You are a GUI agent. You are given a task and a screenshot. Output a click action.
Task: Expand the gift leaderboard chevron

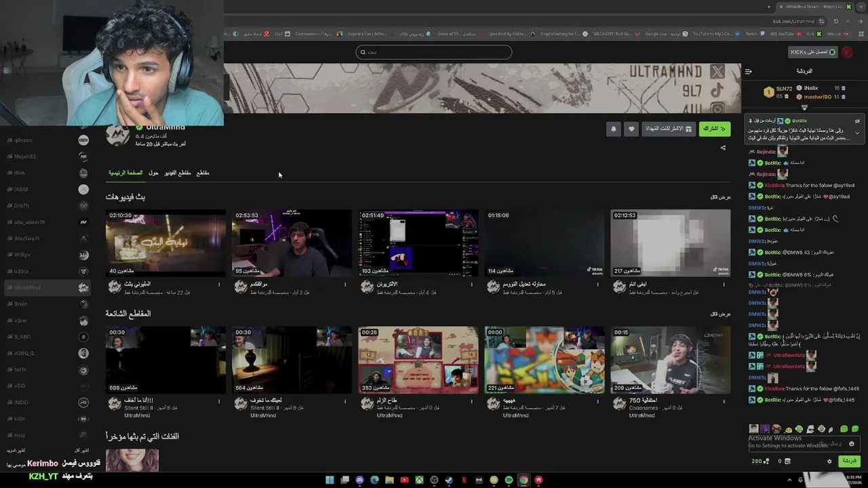point(804,108)
